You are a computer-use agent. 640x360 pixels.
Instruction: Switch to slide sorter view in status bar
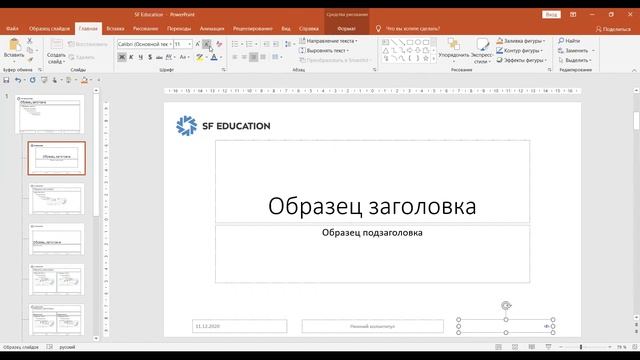tap(515, 347)
